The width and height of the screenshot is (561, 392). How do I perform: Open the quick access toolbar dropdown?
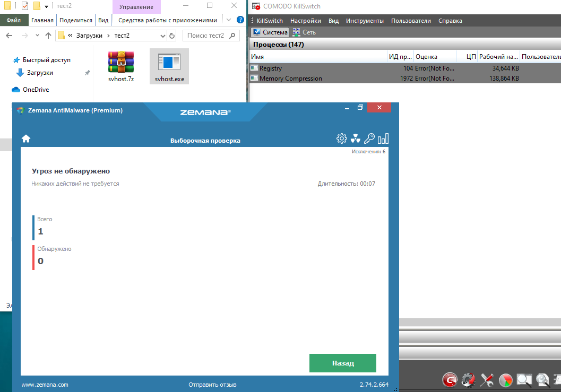46,6
